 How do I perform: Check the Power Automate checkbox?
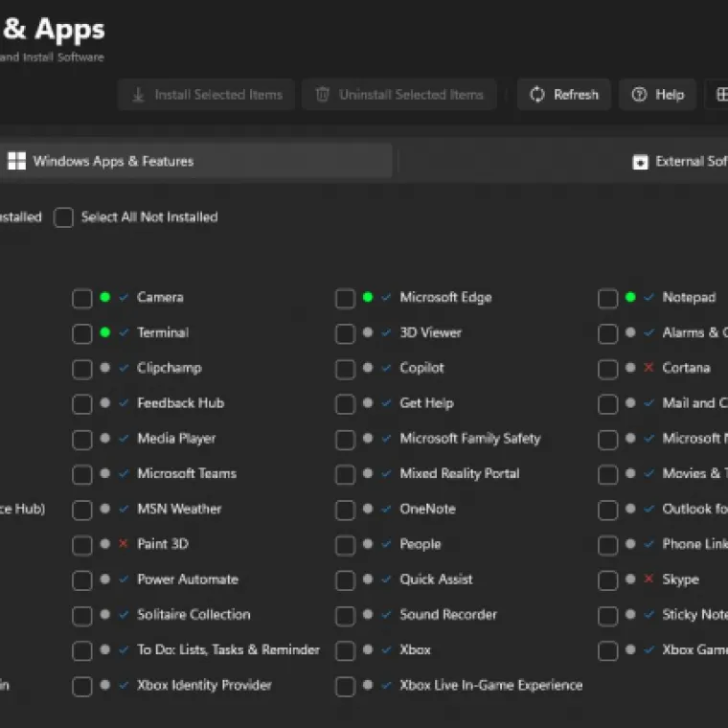click(82, 580)
